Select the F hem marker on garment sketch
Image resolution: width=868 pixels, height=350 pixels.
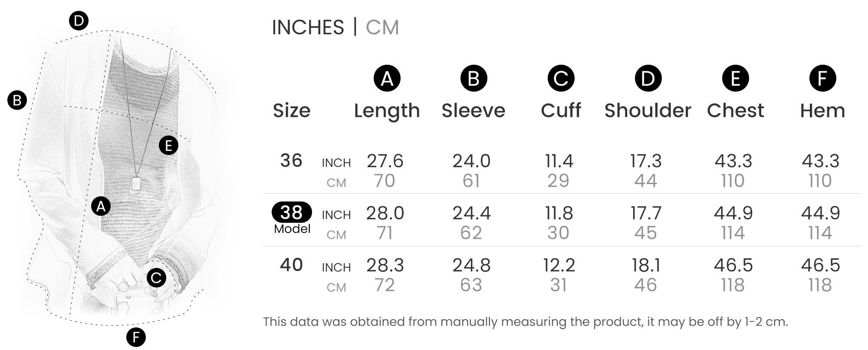pos(136,337)
